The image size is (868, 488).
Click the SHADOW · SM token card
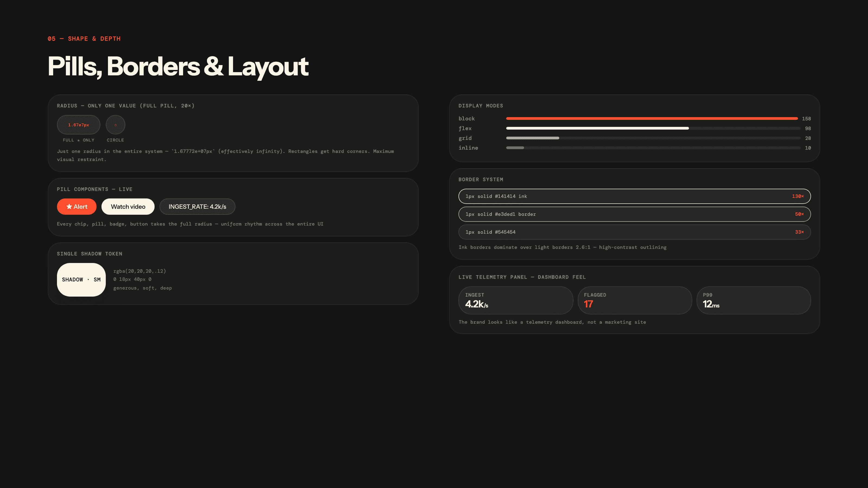tap(81, 280)
